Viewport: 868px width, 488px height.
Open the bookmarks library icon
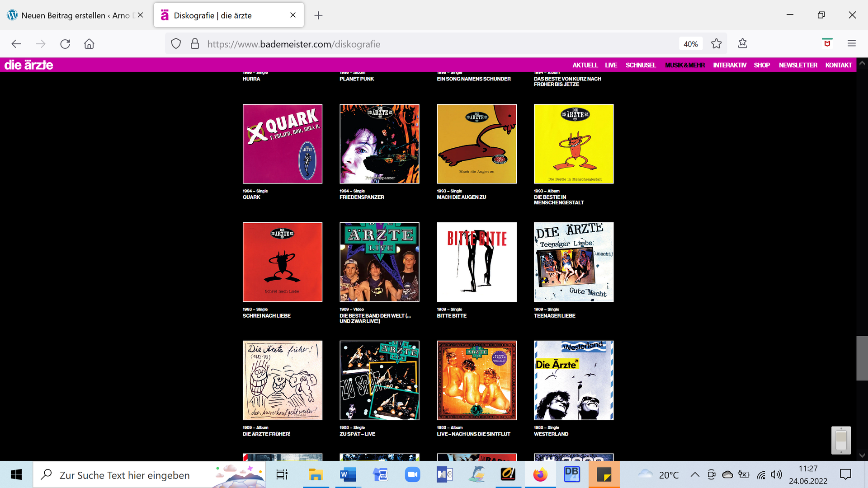click(x=742, y=44)
